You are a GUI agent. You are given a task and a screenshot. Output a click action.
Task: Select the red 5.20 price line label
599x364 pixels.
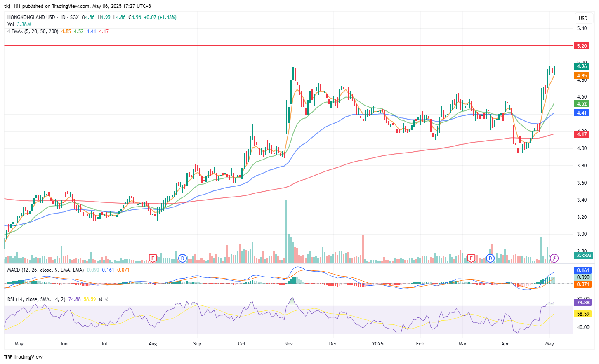(x=582, y=46)
